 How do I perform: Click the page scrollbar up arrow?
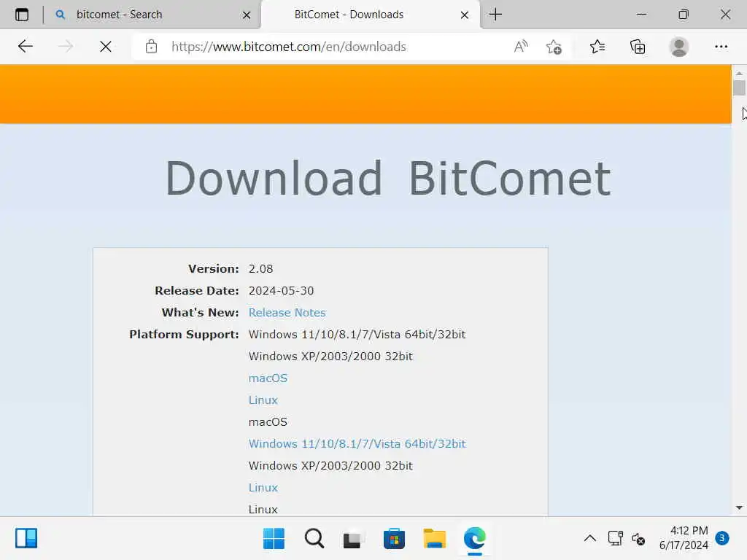tap(739, 74)
